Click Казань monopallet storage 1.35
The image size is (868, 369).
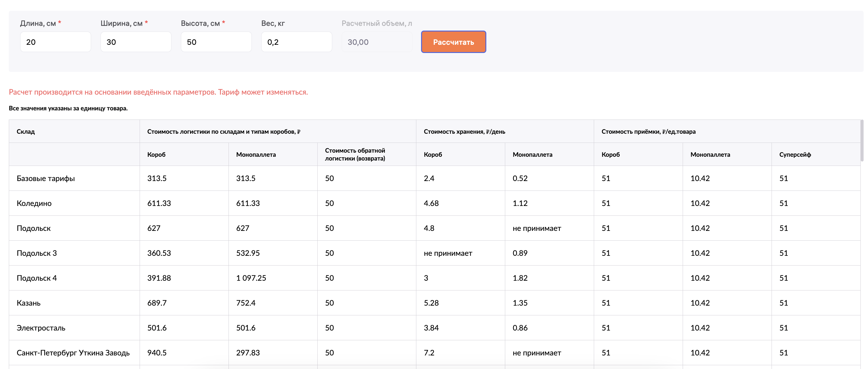coord(520,303)
